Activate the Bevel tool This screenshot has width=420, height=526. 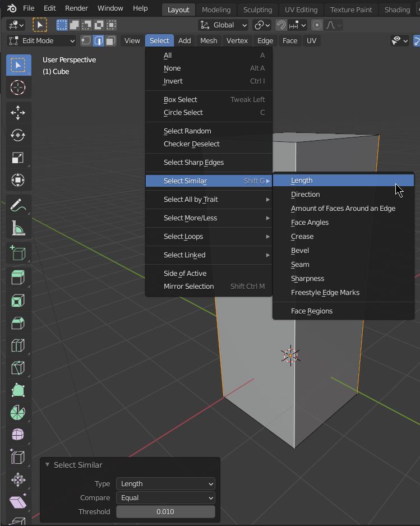(x=19, y=322)
